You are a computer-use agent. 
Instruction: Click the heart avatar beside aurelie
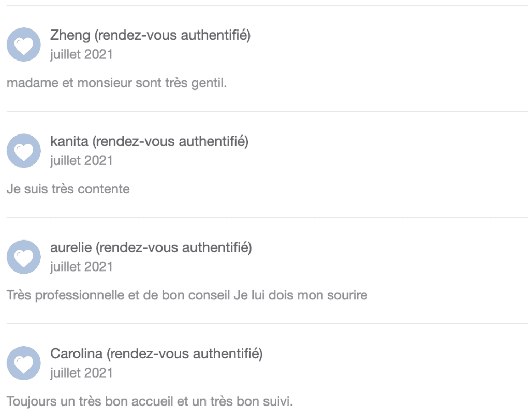pos(24,257)
